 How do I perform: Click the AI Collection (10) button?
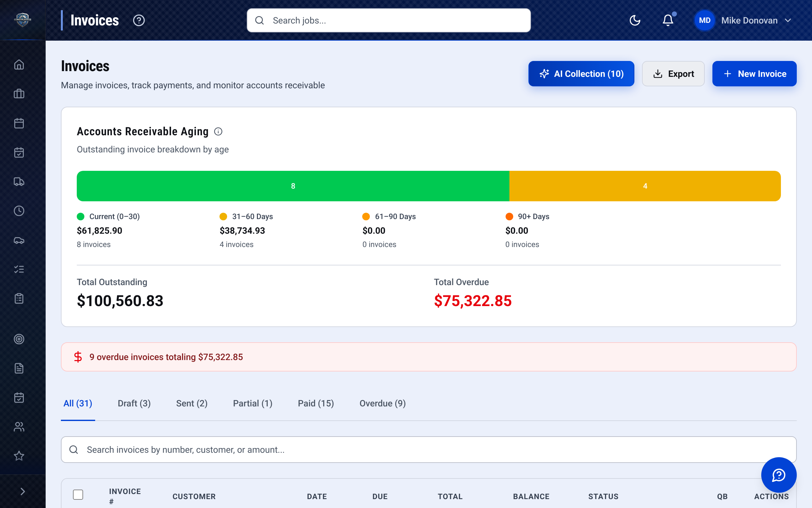pos(581,74)
